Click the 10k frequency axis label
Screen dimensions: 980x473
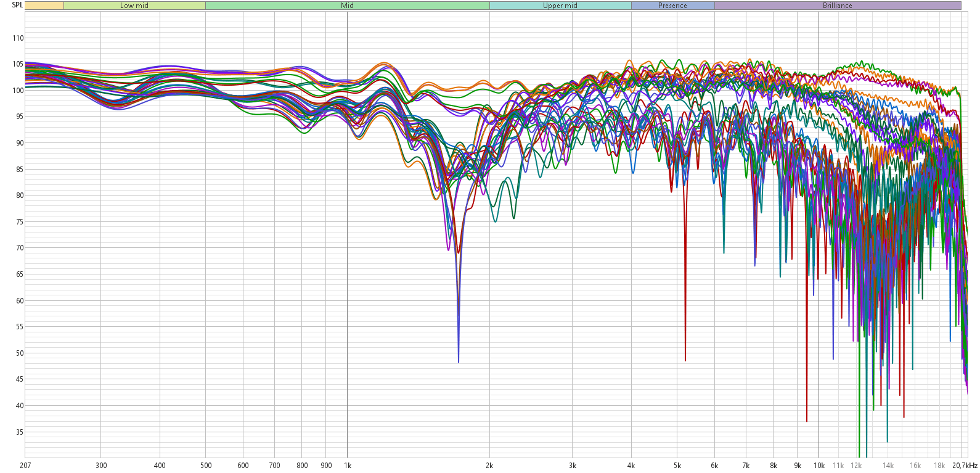(819, 466)
